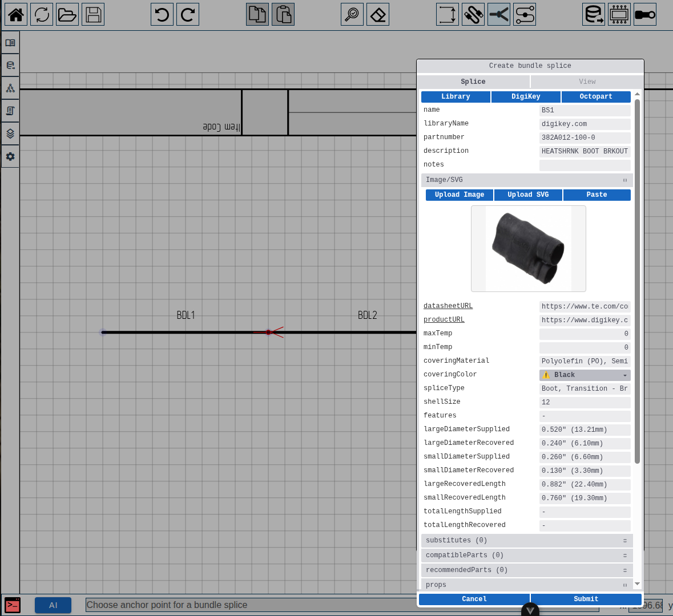Click the node routing toolbar icon
The width and height of the screenshot is (673, 616).
(x=524, y=14)
